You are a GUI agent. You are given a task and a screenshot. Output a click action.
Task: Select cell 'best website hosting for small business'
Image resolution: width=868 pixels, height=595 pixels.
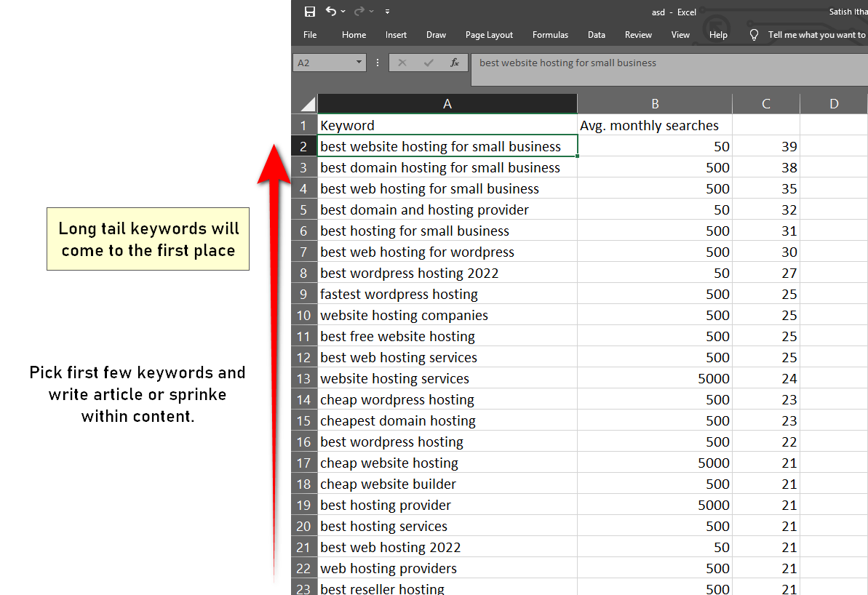point(447,147)
